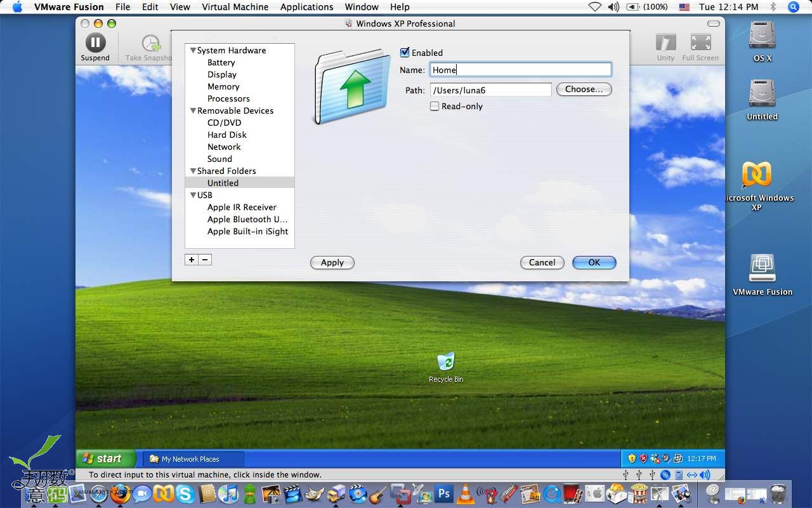This screenshot has height=508, width=812.
Task: Click the shared folder icon with green arrow
Action: [353, 87]
